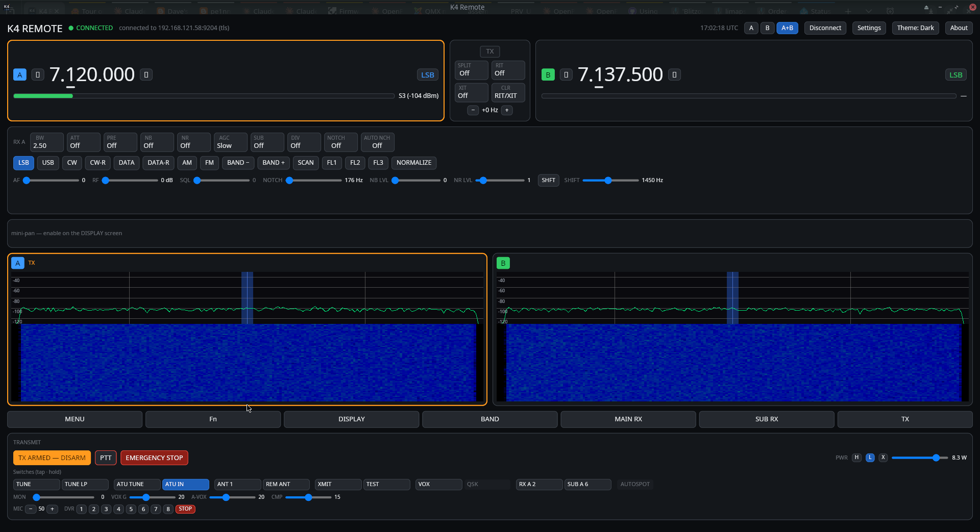The image size is (980, 532).
Task: Open the PRE Off preamp selector
Action: click(120, 142)
